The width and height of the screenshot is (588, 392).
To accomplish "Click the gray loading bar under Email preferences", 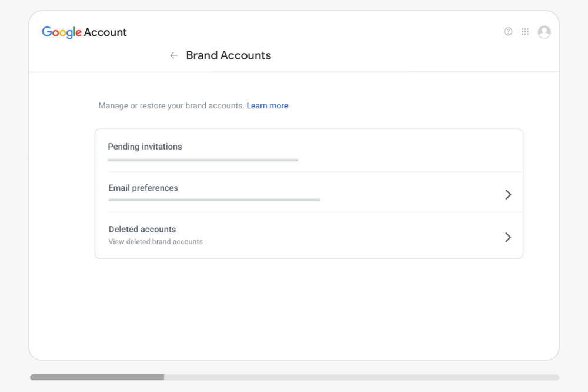I will 214,200.
